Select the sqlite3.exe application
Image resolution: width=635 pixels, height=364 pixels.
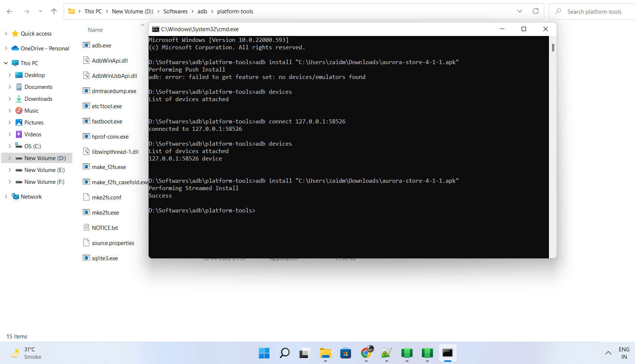coord(105,258)
